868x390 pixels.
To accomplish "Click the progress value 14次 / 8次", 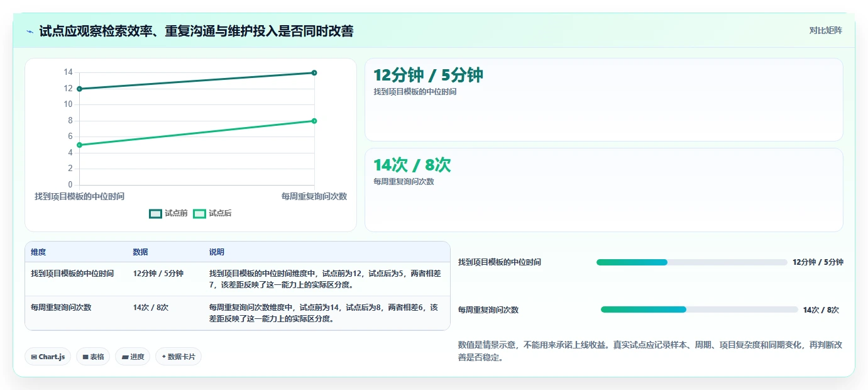I will click(x=821, y=309).
